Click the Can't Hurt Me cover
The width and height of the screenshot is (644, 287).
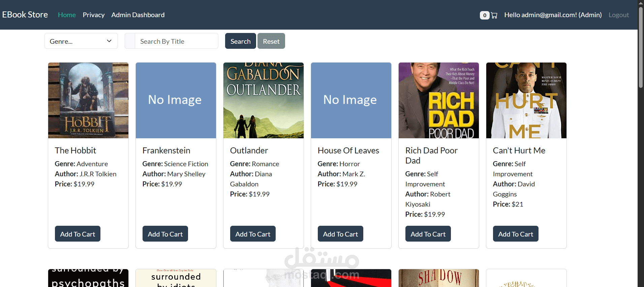point(526,100)
